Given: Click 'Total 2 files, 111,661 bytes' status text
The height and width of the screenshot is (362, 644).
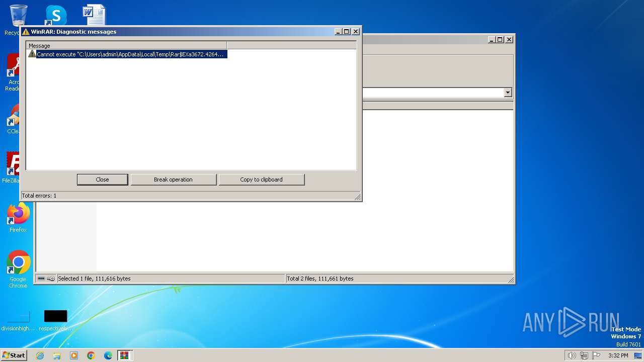Looking at the screenshot, I should tap(320, 279).
